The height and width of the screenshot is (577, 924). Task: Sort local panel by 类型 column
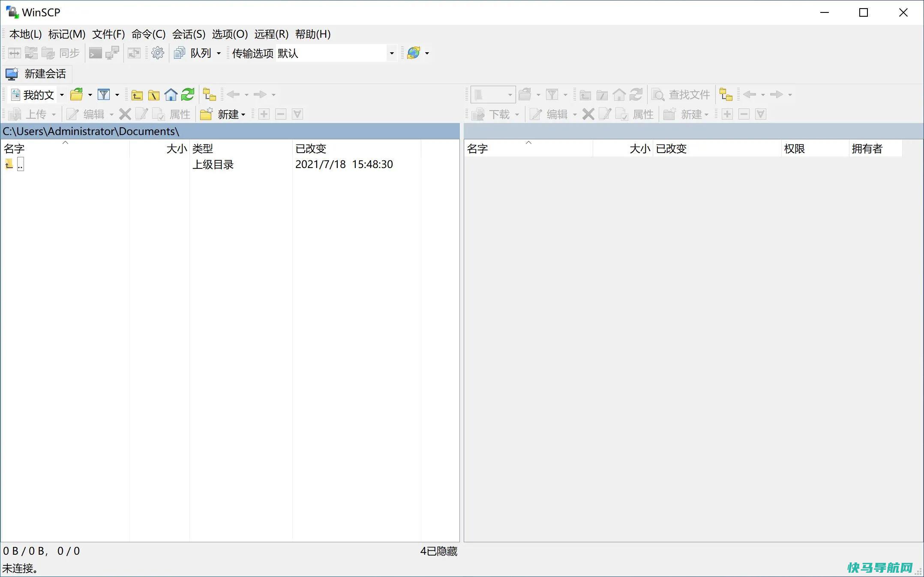241,148
